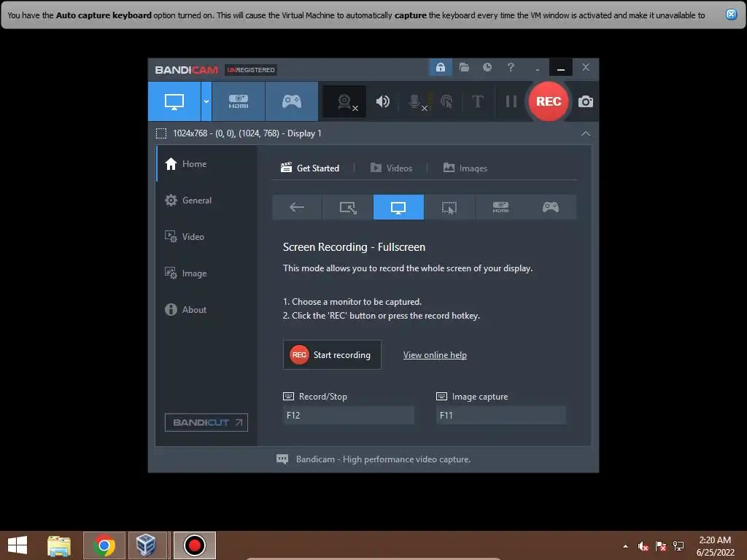This screenshot has height=560, width=747.
Task: Open the help question mark icon
Action: tap(511, 67)
